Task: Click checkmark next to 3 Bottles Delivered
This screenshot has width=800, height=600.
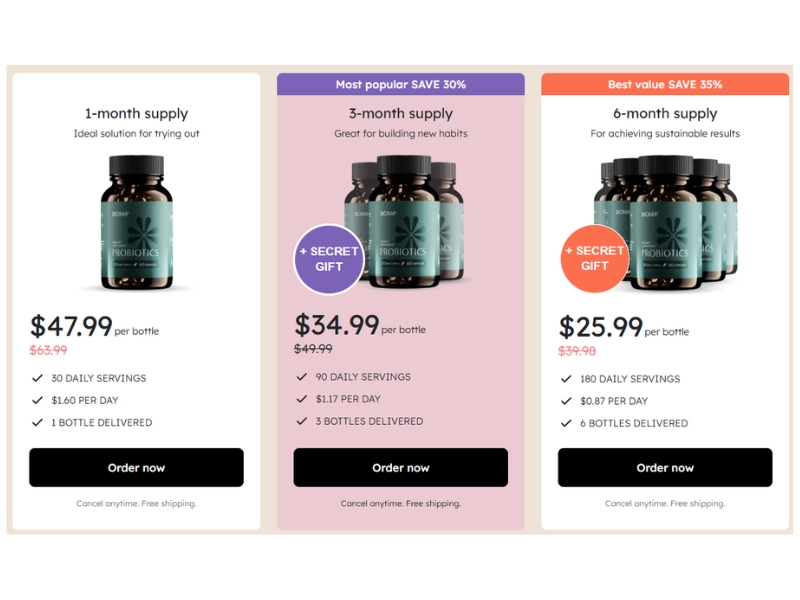Action: (302, 421)
